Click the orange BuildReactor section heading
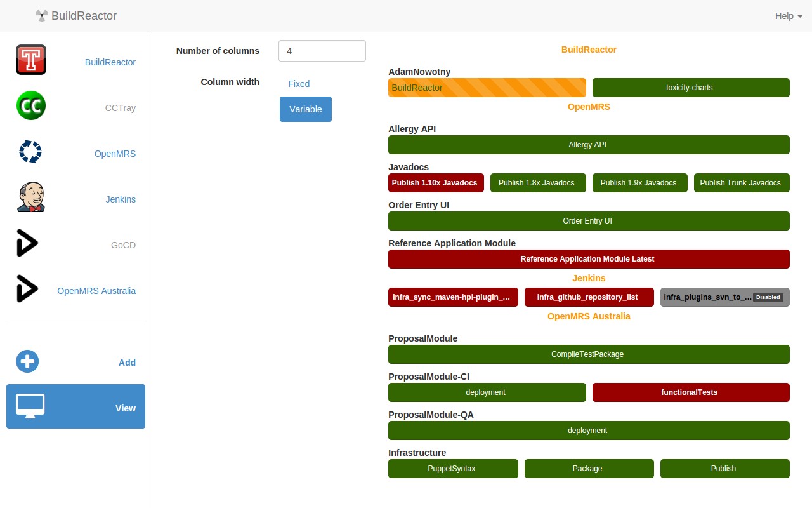This screenshot has height=508, width=812. pos(589,50)
